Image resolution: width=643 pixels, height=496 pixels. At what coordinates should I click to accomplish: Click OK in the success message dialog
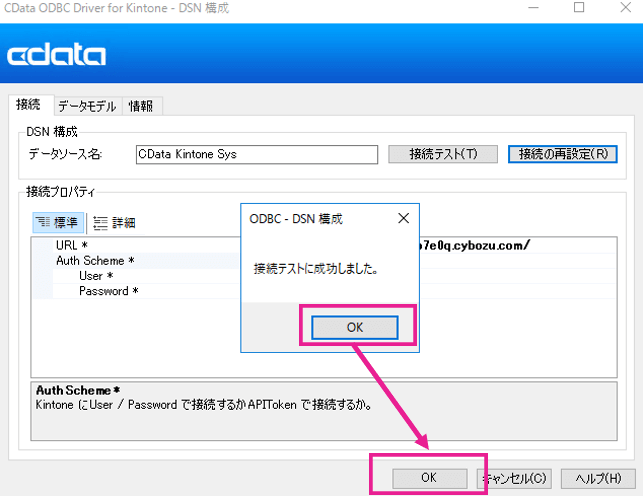point(355,327)
